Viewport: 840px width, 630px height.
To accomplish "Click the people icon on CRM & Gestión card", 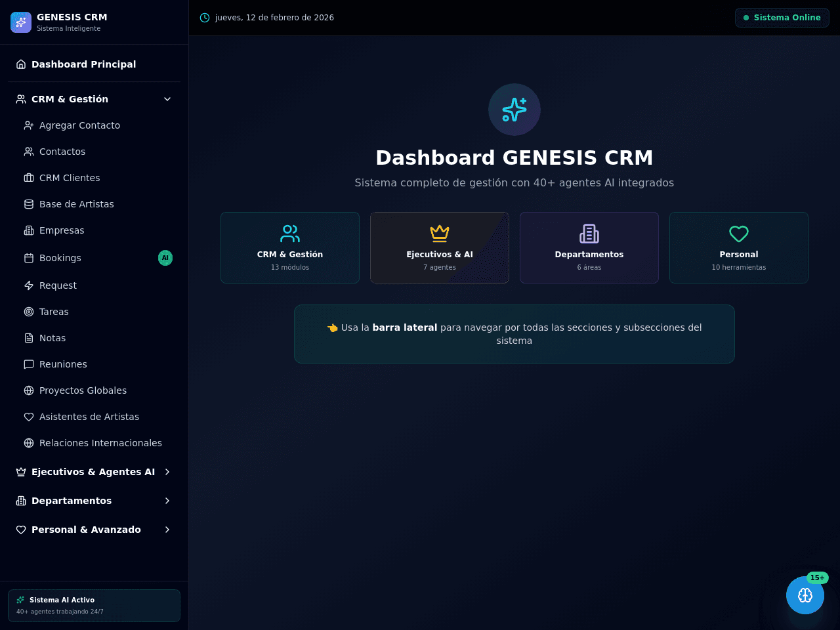I will (290, 234).
